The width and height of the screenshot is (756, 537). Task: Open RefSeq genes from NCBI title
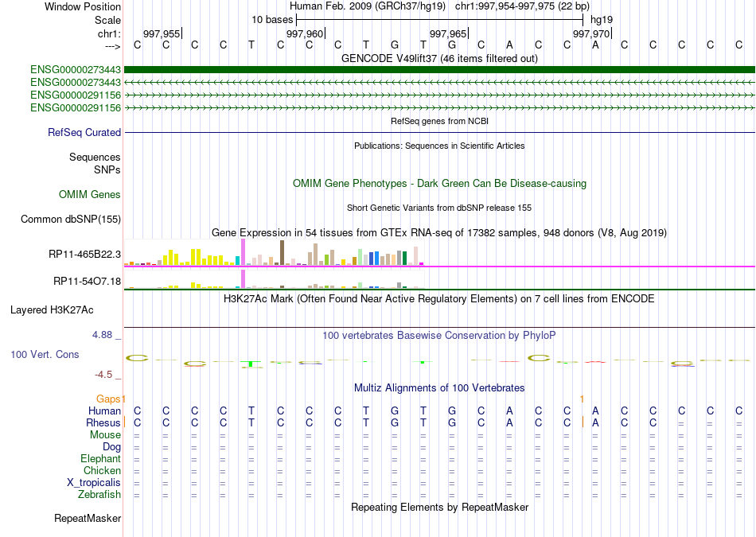point(439,121)
